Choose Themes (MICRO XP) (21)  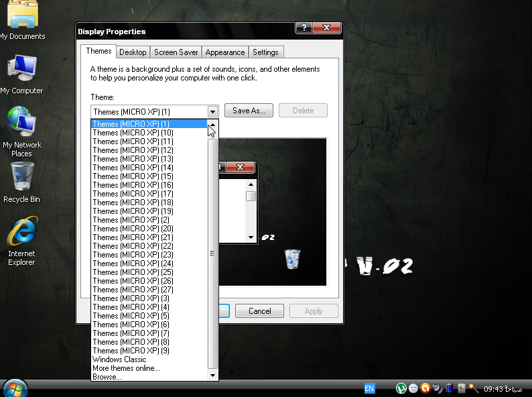tap(149, 237)
